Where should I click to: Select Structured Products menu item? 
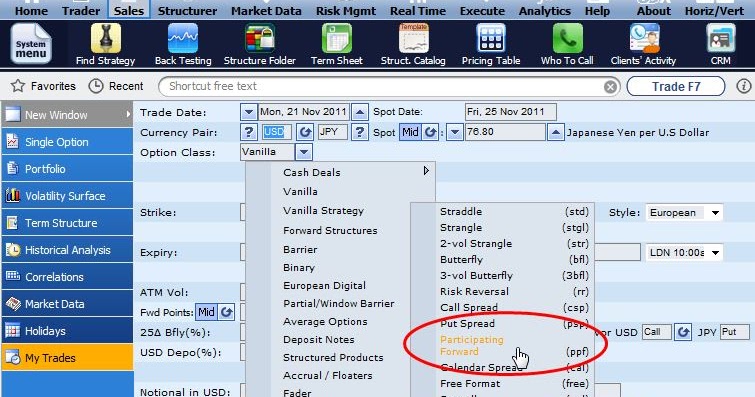pyautogui.click(x=333, y=357)
